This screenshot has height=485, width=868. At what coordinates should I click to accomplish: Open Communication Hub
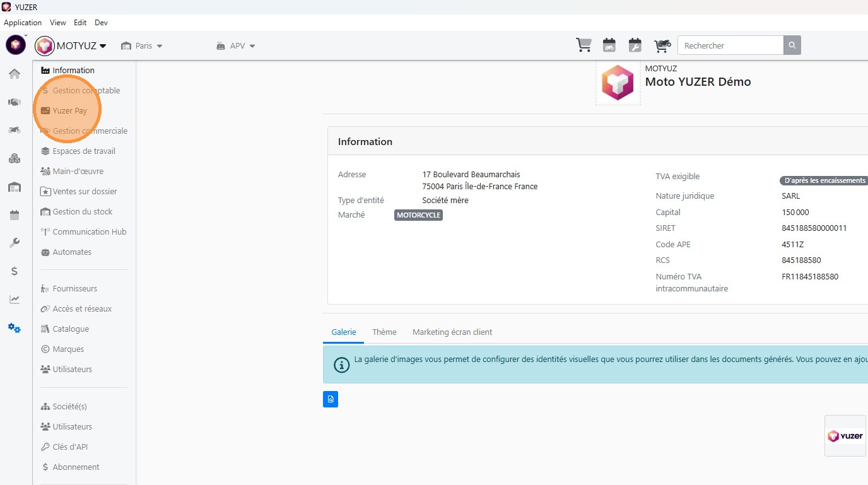tap(85, 231)
